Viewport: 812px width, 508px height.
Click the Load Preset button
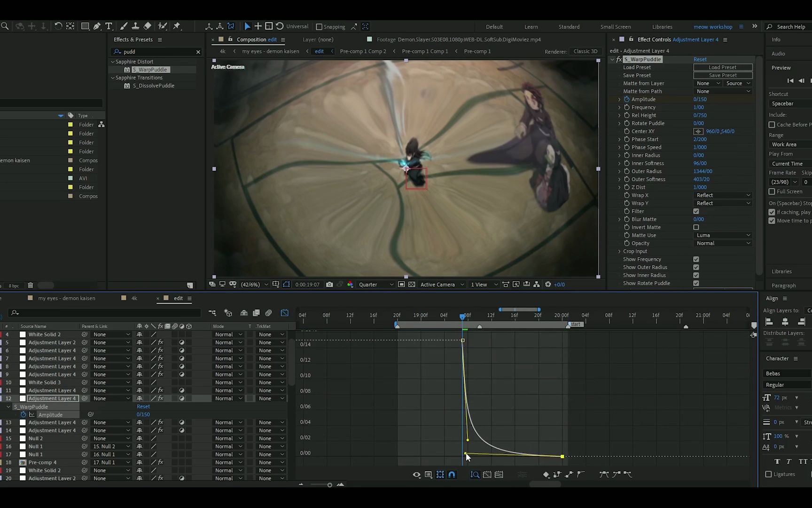click(x=723, y=67)
